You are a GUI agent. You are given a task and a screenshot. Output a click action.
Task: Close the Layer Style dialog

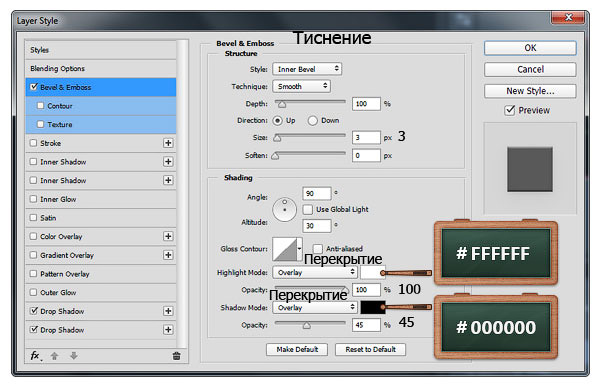(x=568, y=17)
